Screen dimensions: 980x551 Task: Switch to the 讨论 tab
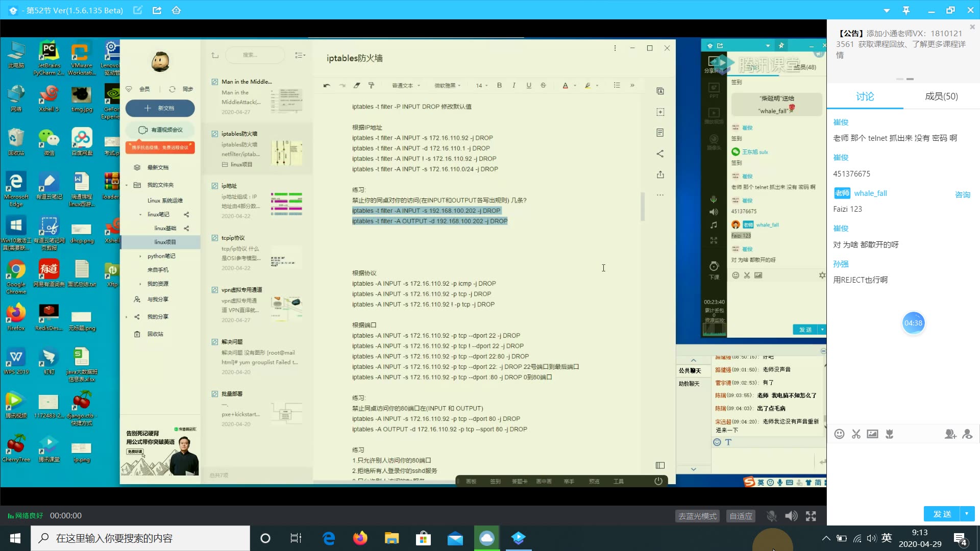[x=865, y=96]
